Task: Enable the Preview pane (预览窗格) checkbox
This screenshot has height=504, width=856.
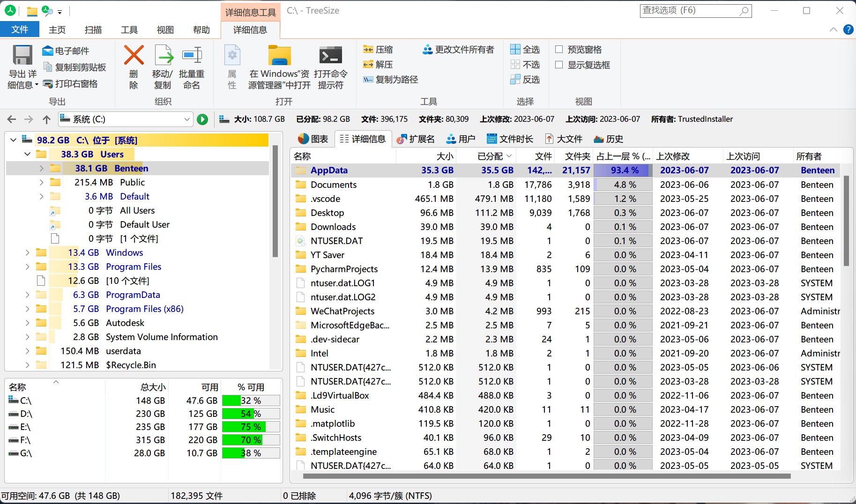Action: pyautogui.click(x=559, y=49)
